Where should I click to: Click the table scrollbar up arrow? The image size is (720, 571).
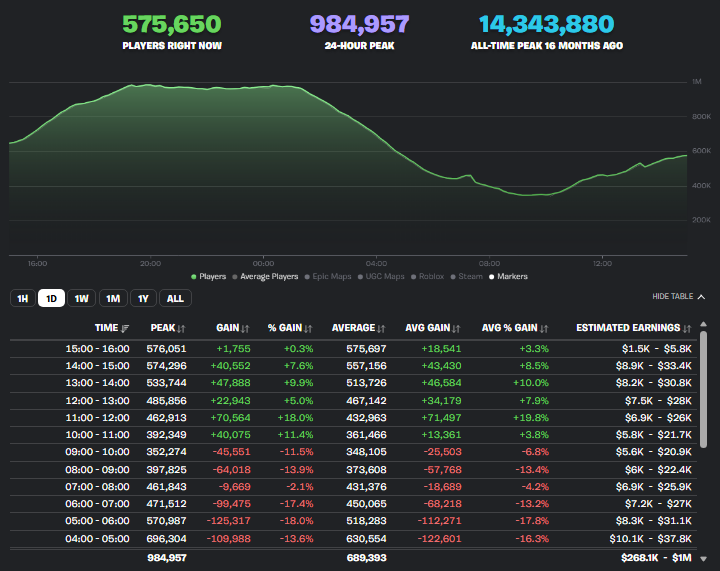coord(703,325)
